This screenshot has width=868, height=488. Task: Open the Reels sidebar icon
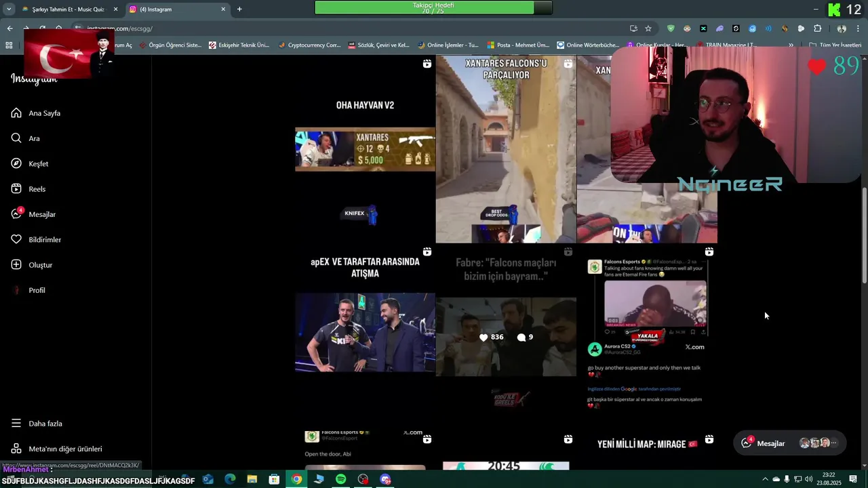coord(16,189)
